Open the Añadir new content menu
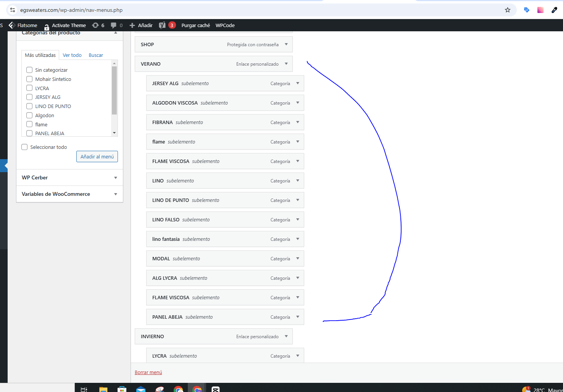 141,25
